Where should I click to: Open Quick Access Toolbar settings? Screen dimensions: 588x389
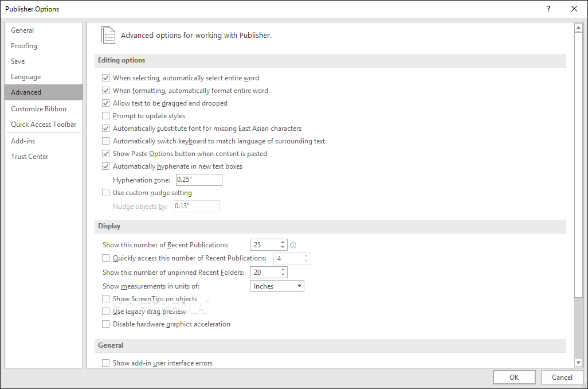click(x=44, y=125)
